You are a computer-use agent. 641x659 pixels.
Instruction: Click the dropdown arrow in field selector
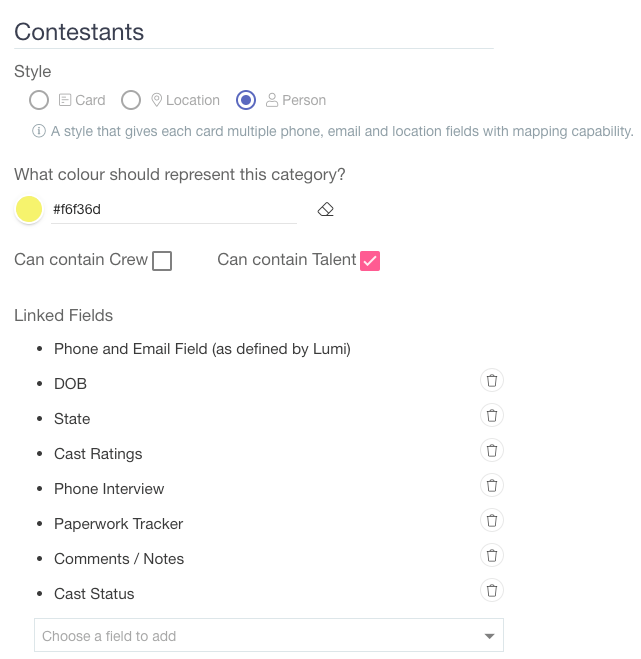click(489, 636)
